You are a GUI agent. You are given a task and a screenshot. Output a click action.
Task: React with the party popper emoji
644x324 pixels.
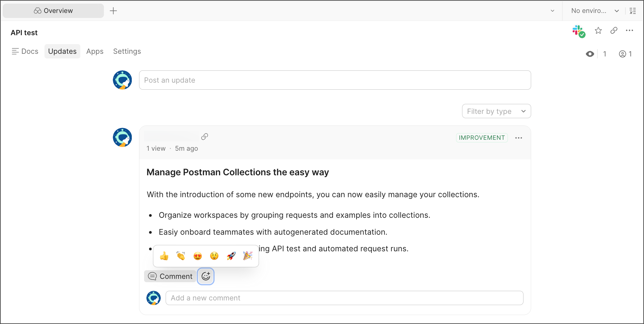248,256
